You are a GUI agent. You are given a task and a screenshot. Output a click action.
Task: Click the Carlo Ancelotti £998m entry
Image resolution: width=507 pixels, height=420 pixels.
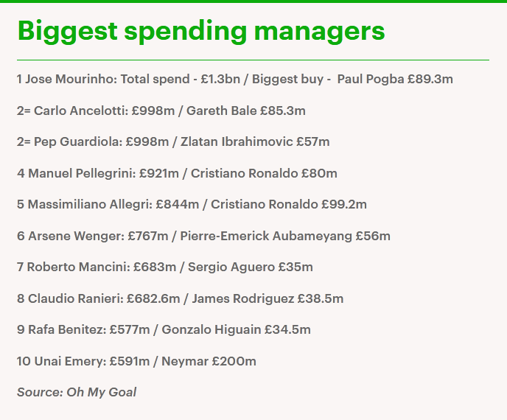coord(161,111)
